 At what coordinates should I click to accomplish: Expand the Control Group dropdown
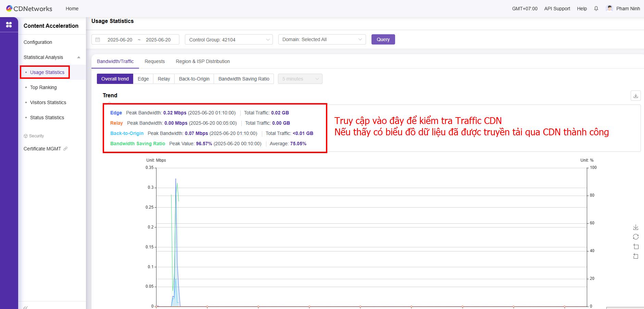coord(229,40)
